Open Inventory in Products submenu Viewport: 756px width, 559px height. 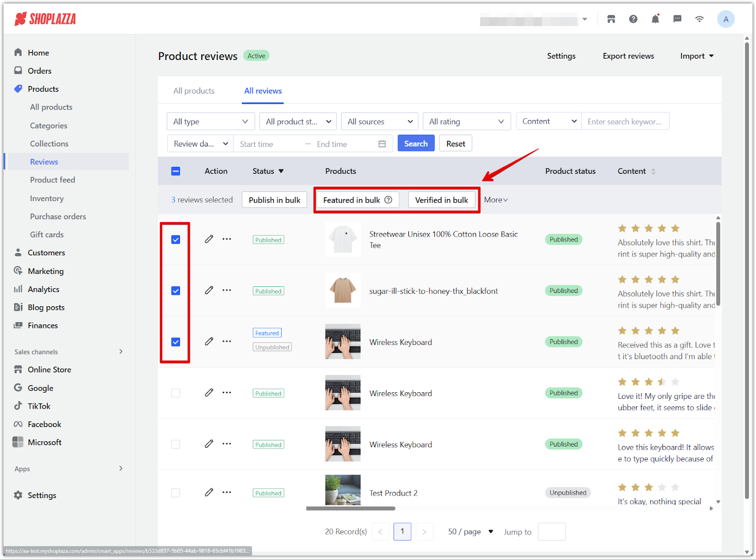click(x=47, y=198)
